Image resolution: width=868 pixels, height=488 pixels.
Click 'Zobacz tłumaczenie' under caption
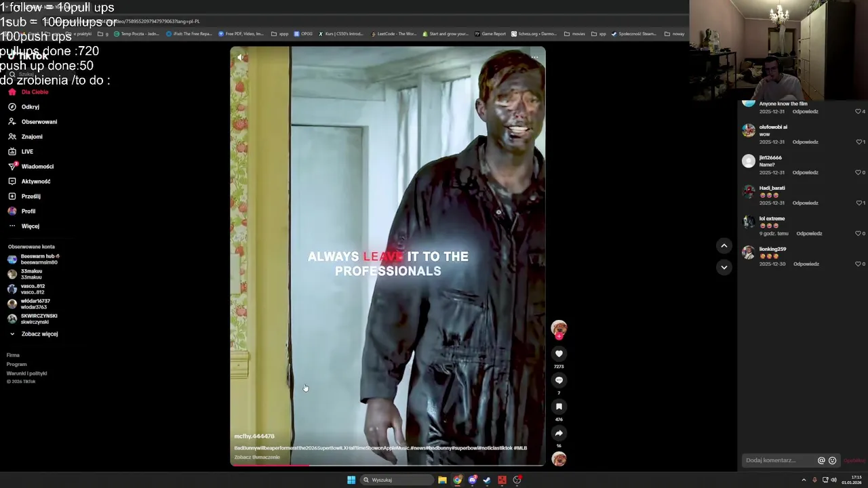click(257, 457)
